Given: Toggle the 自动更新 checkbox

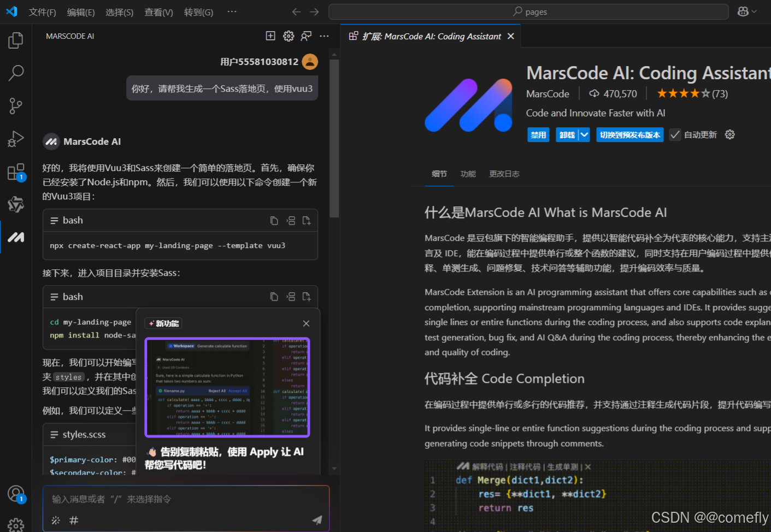Looking at the screenshot, I should [x=675, y=135].
